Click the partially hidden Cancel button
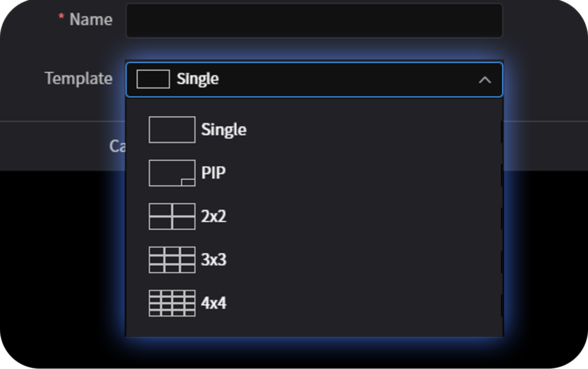The width and height of the screenshot is (588, 369). click(x=117, y=146)
